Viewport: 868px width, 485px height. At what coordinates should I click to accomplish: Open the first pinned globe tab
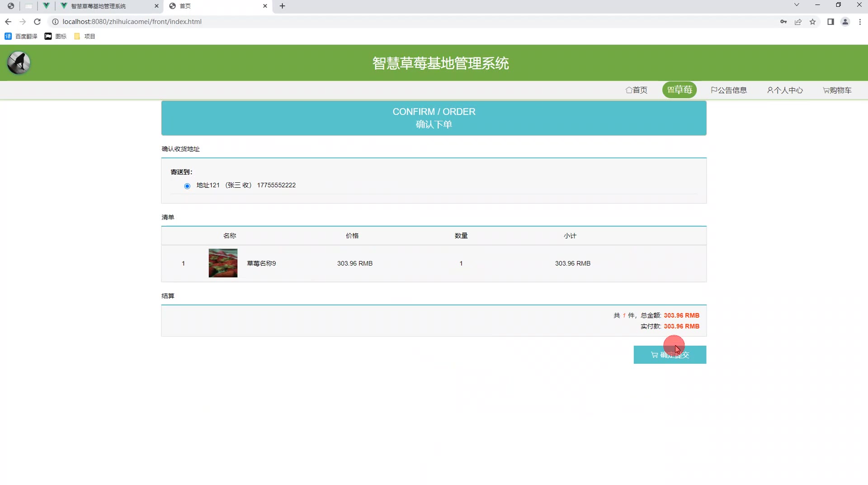[11, 6]
